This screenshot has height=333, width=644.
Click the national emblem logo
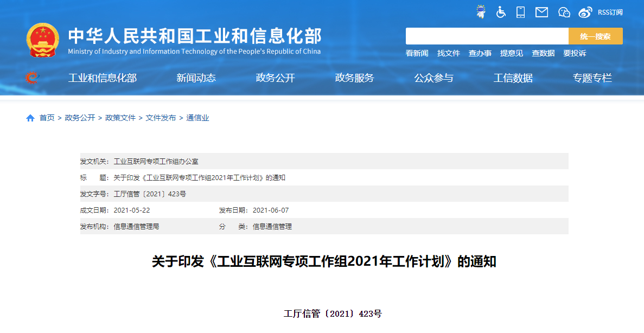43,41
